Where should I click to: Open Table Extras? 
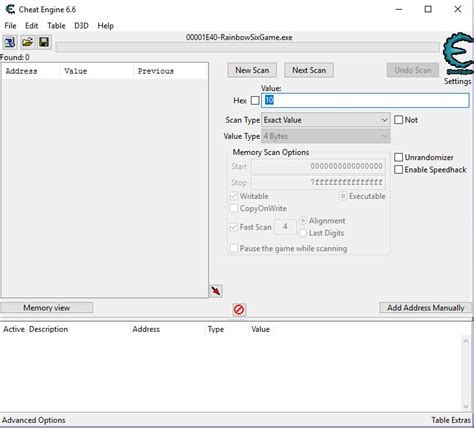pyautogui.click(x=451, y=420)
